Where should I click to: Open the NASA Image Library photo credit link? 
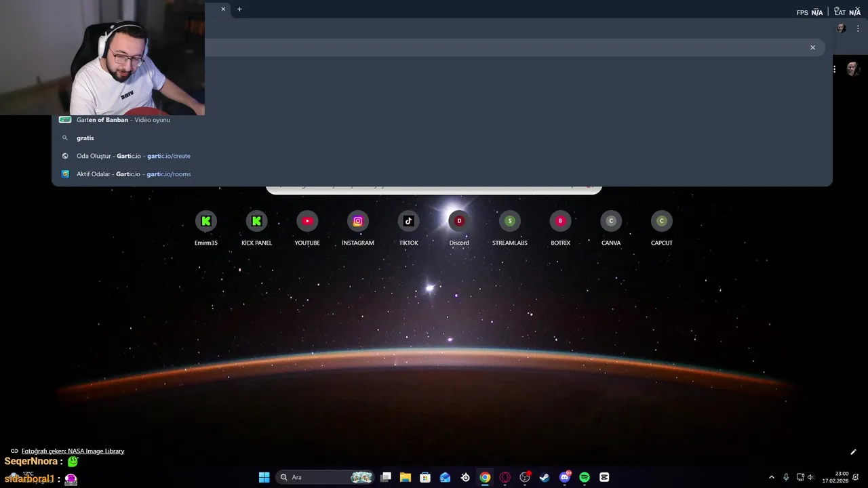coord(73,451)
